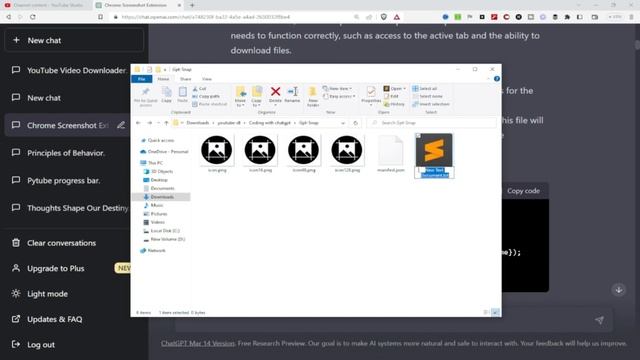The height and width of the screenshot is (360, 640).
Task: Click the refresh icon beside address bar
Action: pyautogui.click(x=356, y=123)
